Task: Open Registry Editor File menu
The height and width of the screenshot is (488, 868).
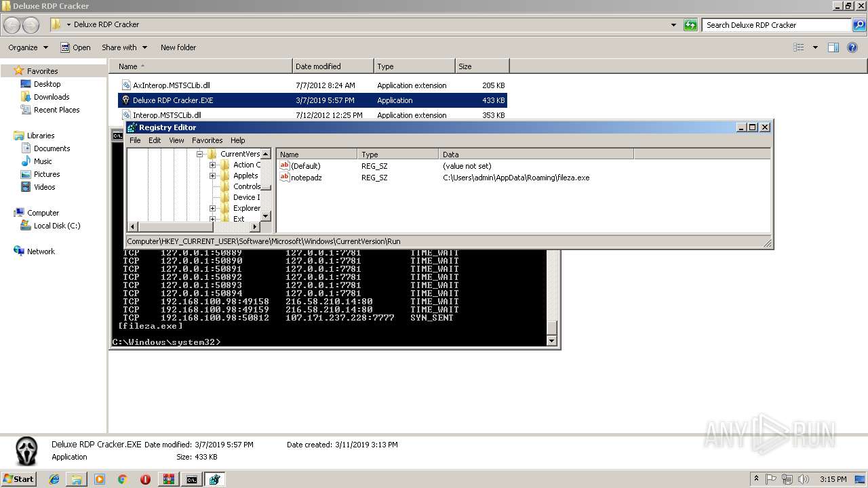Action: coord(135,140)
